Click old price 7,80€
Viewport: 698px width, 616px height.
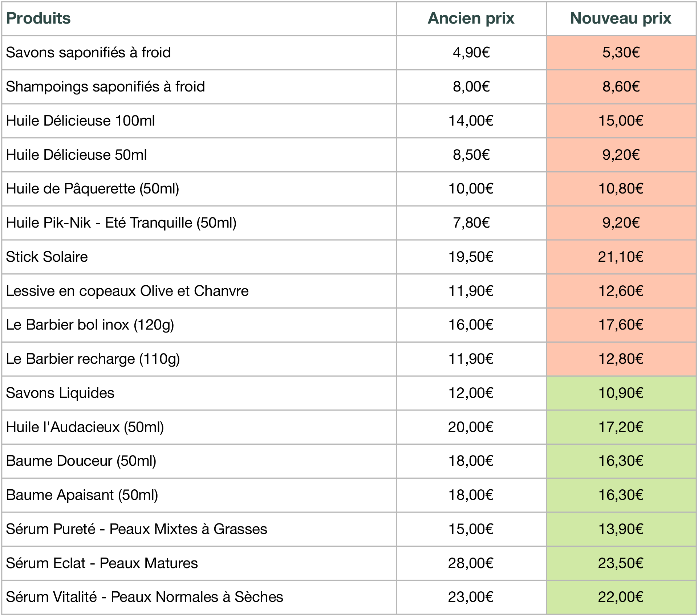[x=471, y=223]
